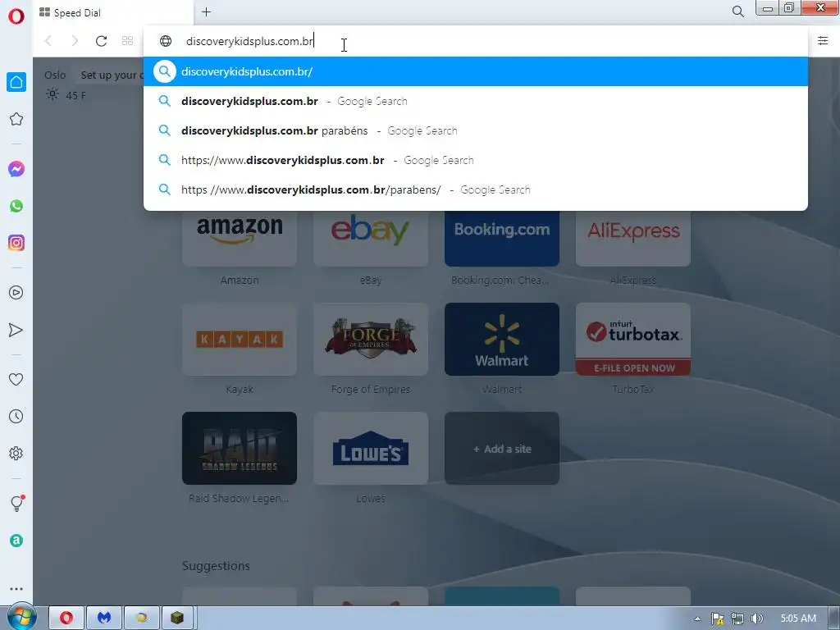Open Malwarebytes in the taskbar
This screenshot has width=840, height=630.
(104, 618)
